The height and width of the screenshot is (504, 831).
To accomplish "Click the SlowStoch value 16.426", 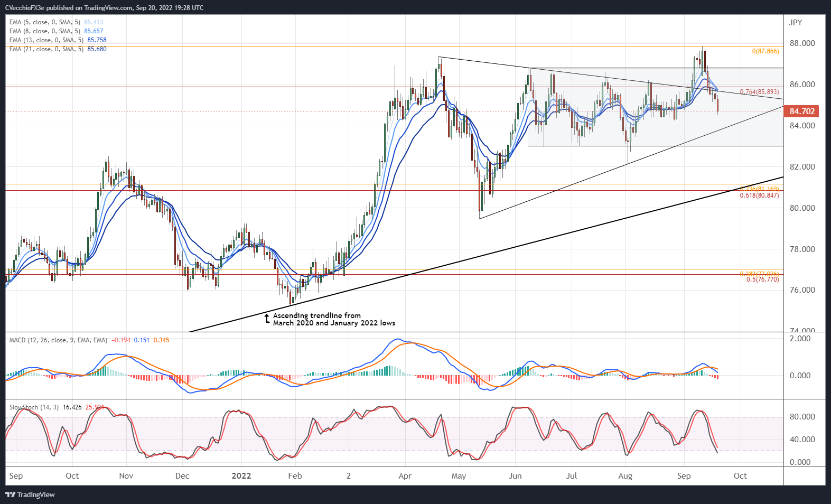I will 72,407.
